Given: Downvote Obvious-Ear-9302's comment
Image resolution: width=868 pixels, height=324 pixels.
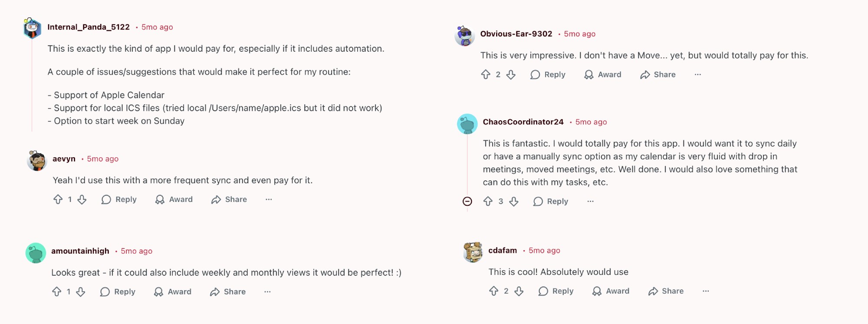Looking at the screenshot, I should click(511, 74).
